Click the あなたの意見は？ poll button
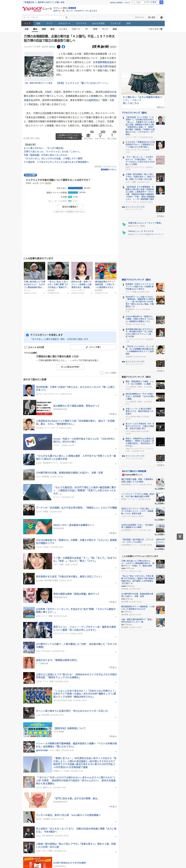Viewport: 186px width, 868px height. 70,207
